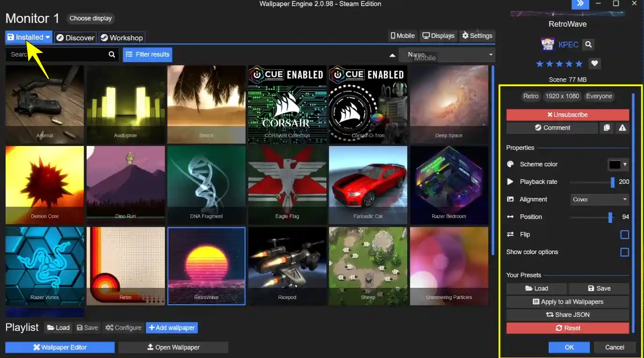Open the Scheme color picker

(618, 164)
